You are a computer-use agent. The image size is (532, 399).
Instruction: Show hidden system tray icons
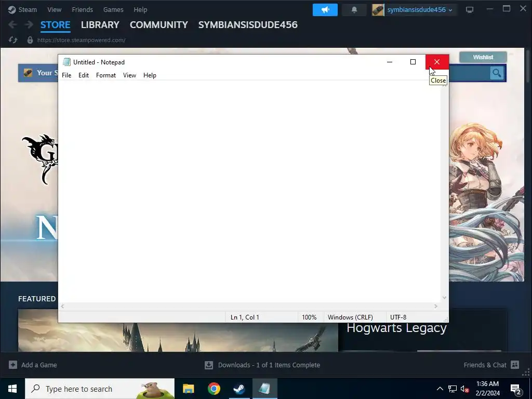440,389
